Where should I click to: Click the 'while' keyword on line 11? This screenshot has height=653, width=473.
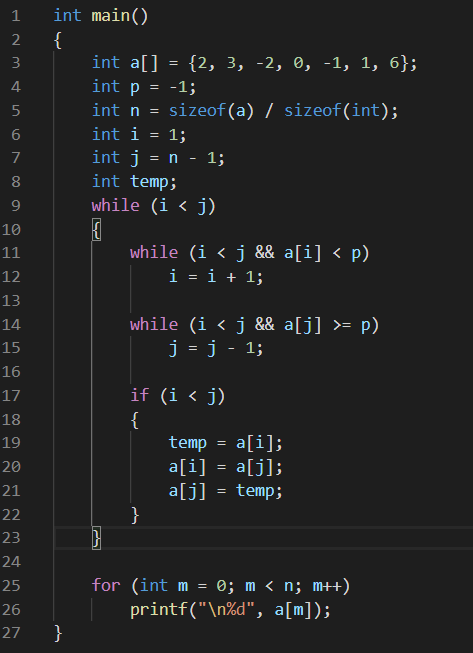[x=154, y=253]
